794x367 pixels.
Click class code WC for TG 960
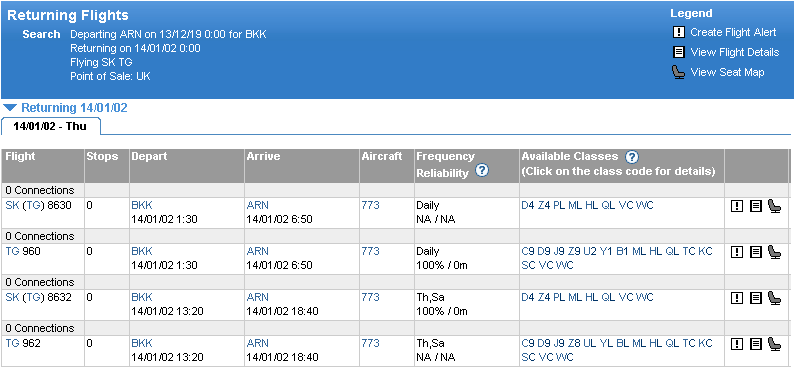[565, 265]
